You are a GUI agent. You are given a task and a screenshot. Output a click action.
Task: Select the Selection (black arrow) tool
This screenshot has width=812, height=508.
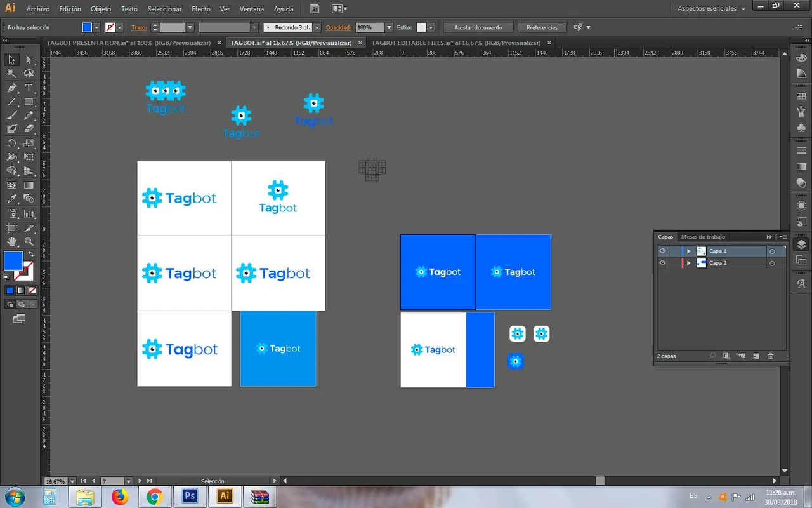pyautogui.click(x=11, y=60)
